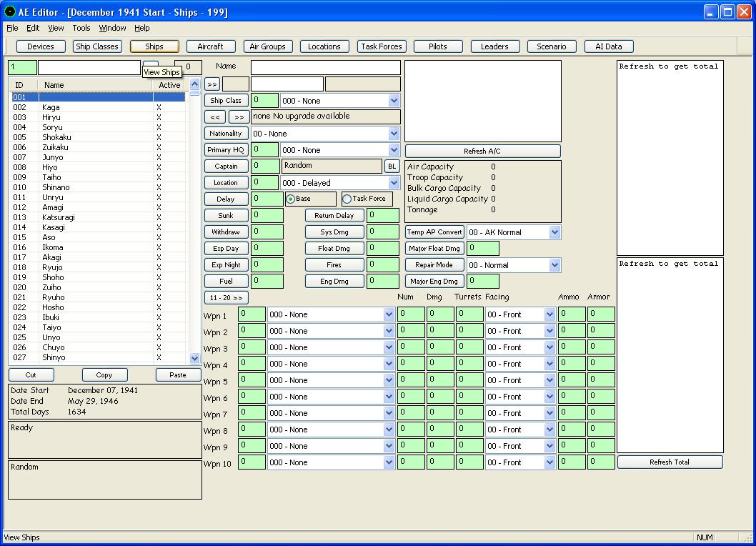Open the Window menu

(x=112, y=28)
